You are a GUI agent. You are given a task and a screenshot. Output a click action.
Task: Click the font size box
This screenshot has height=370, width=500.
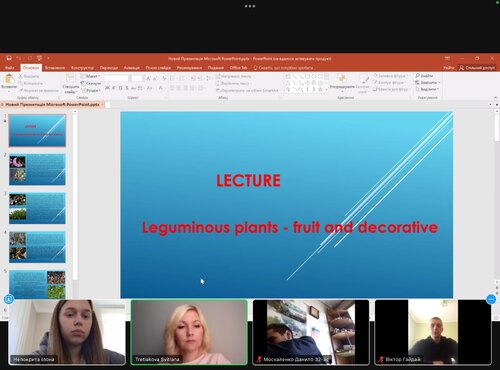[137, 78]
